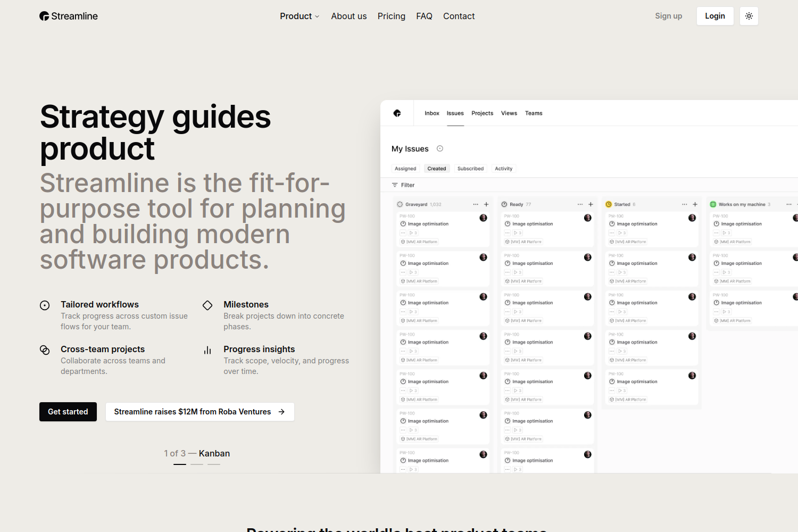Click the plus icon in Started column
Image resolution: width=798 pixels, height=532 pixels.
[x=695, y=204]
